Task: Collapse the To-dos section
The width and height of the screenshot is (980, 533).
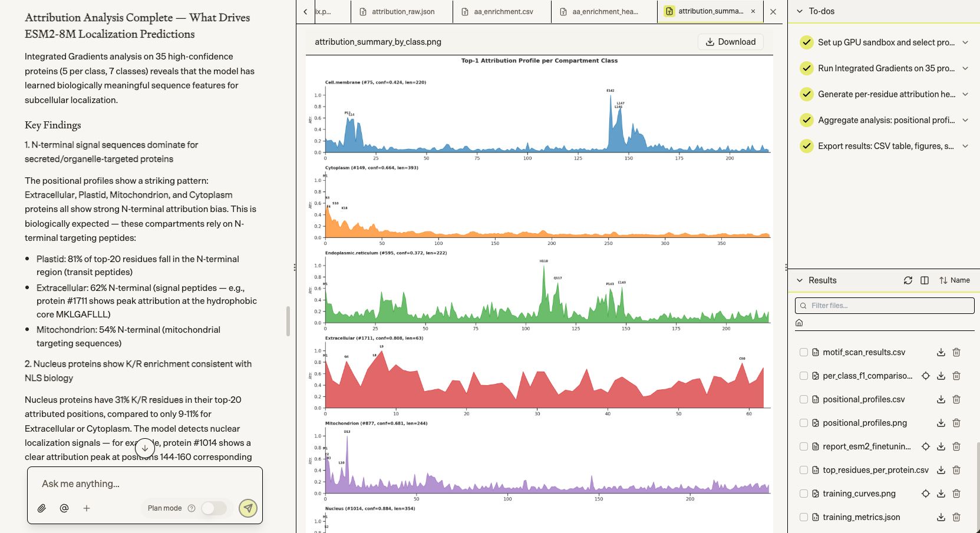Action: point(800,11)
